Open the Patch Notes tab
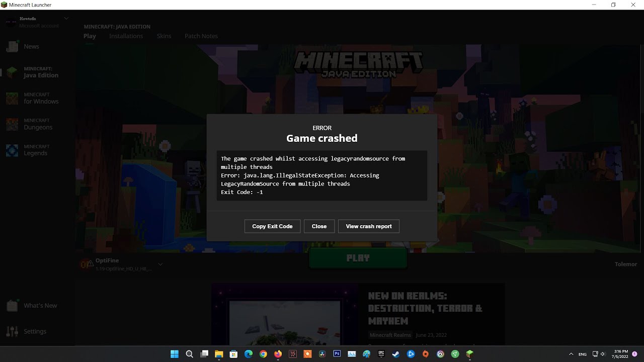The image size is (644, 362). point(201,36)
